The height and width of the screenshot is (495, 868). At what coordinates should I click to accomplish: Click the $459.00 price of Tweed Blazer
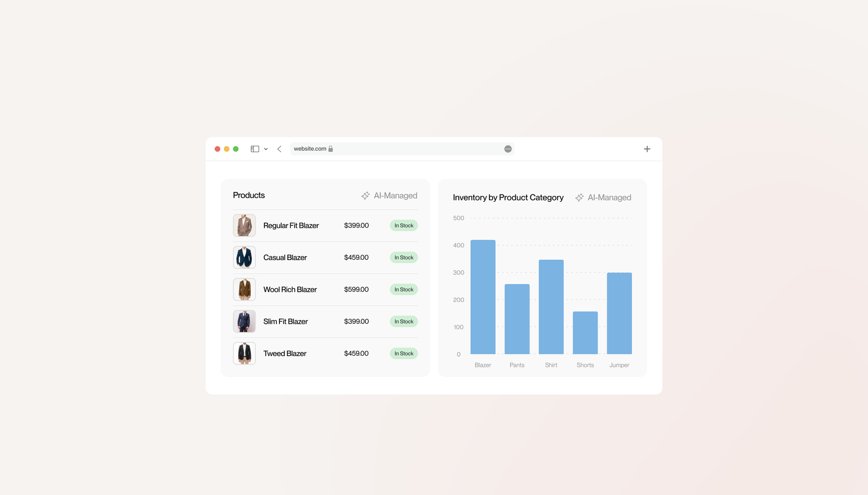pos(356,353)
